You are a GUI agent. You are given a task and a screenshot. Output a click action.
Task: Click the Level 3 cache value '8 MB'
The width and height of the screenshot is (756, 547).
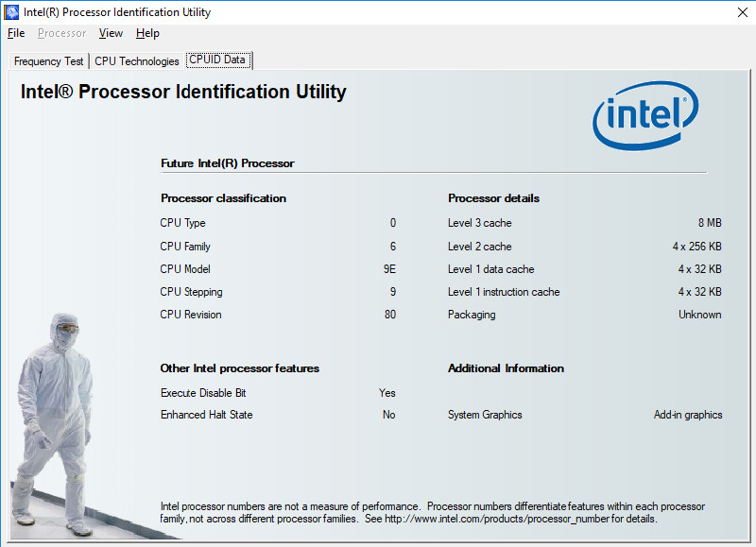click(x=710, y=223)
